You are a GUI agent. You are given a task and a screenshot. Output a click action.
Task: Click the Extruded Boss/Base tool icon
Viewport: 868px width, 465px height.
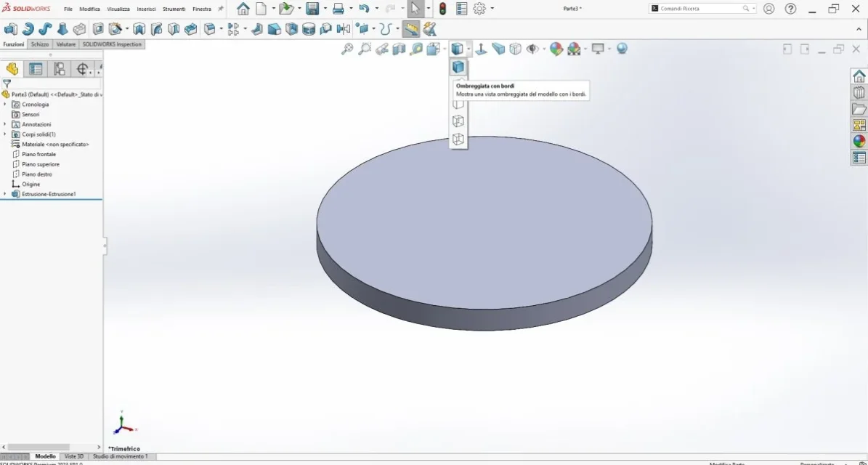[x=10, y=29]
